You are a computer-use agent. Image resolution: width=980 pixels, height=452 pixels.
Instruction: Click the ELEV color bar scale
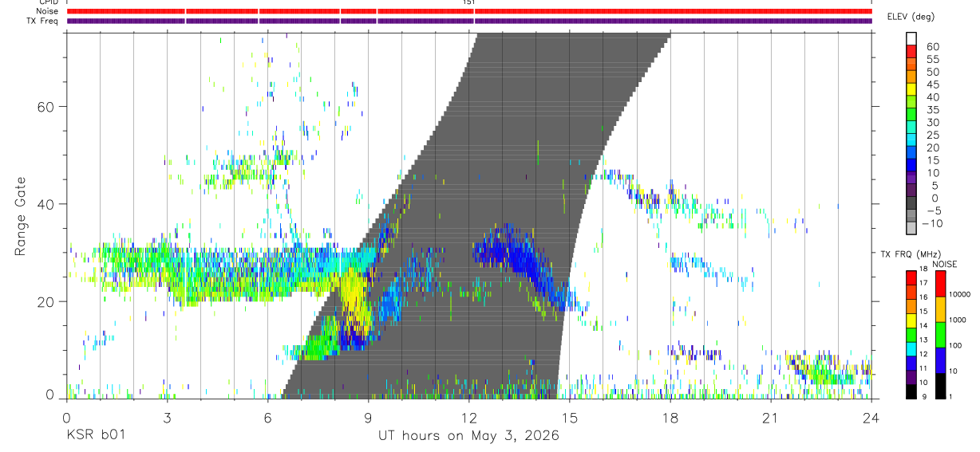click(x=911, y=133)
